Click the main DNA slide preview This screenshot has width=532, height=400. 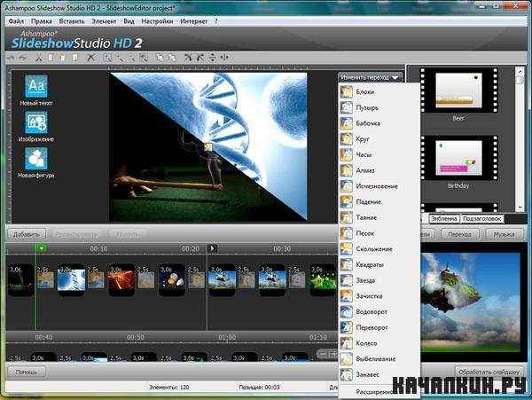click(208, 147)
